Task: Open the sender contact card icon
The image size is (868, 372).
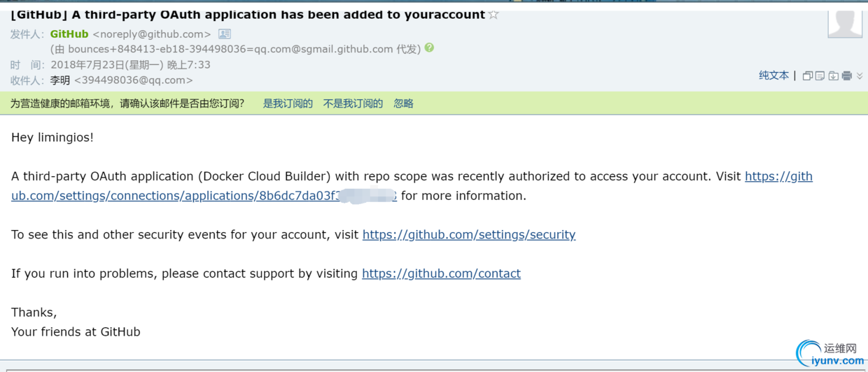Action: (x=224, y=34)
